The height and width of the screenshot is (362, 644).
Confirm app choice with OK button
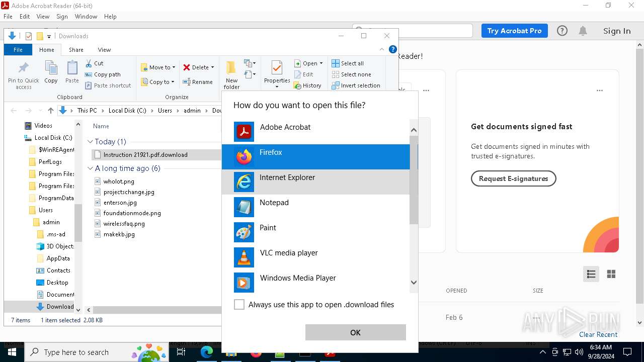tap(355, 332)
